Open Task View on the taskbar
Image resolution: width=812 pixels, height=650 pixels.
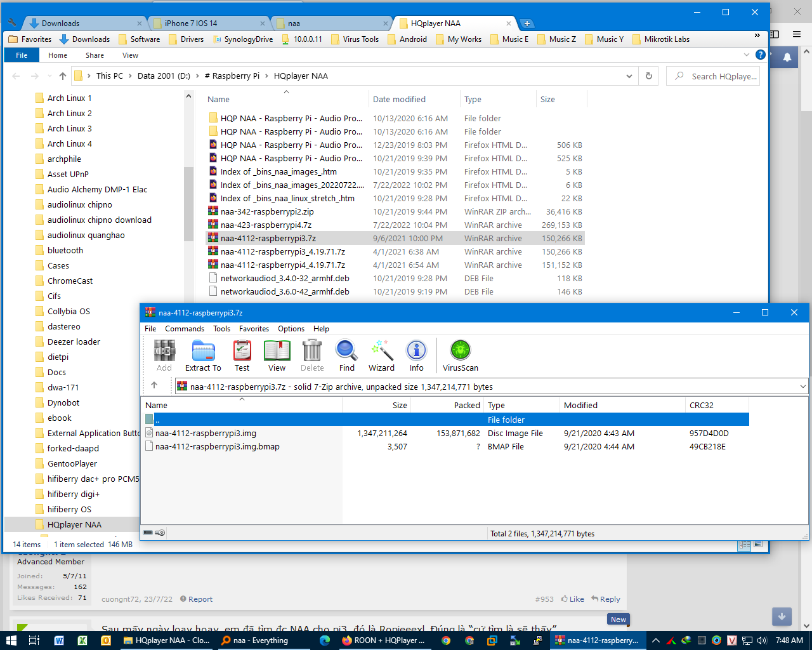pyautogui.click(x=34, y=640)
